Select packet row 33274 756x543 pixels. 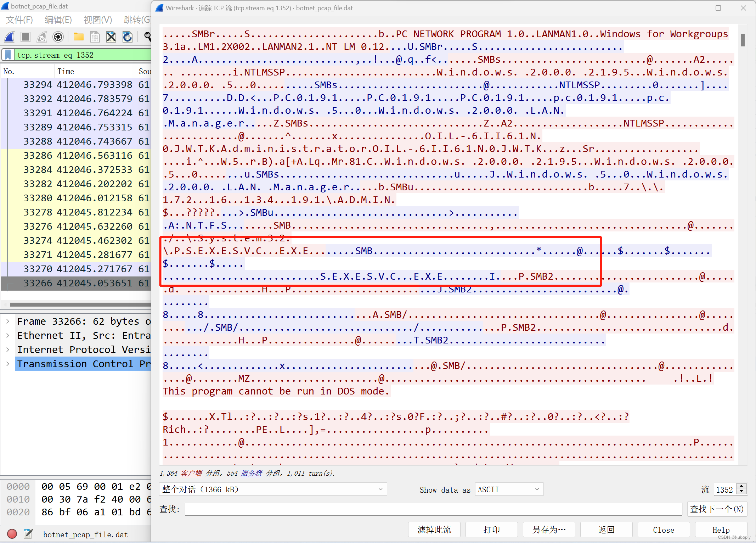click(x=76, y=241)
